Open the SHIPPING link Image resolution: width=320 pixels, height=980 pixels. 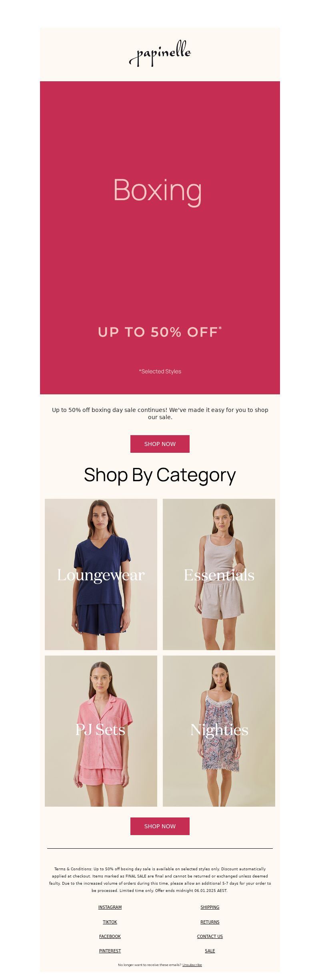[x=210, y=907]
